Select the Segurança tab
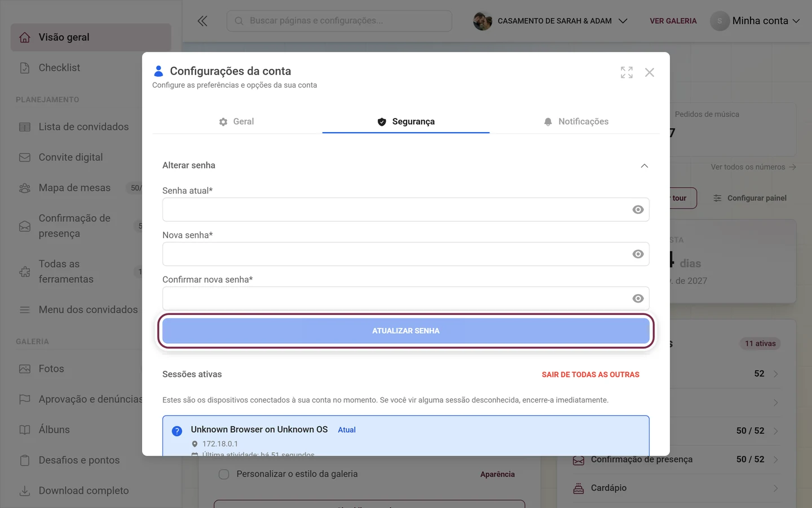 click(x=406, y=121)
